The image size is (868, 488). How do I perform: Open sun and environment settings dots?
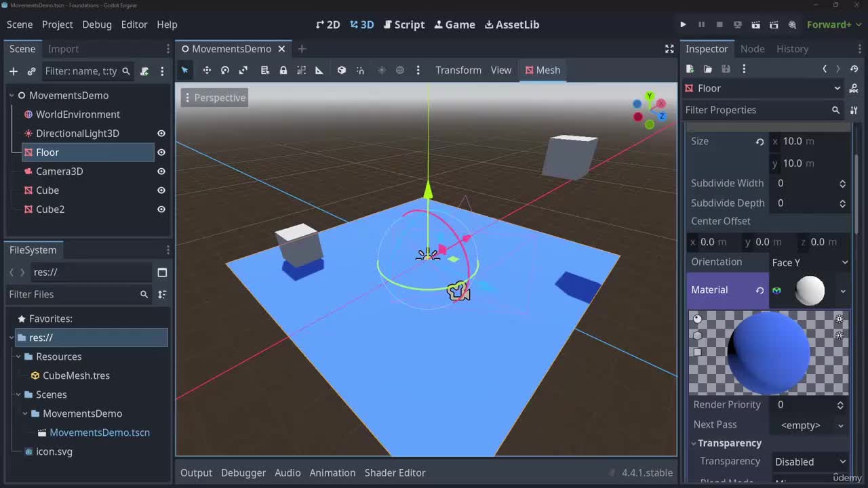418,70
